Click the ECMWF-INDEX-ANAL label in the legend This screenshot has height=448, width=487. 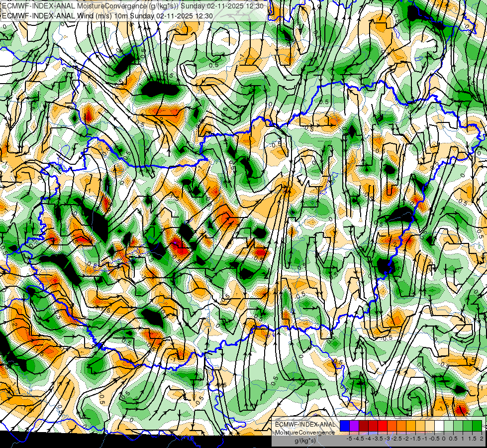point(305,425)
